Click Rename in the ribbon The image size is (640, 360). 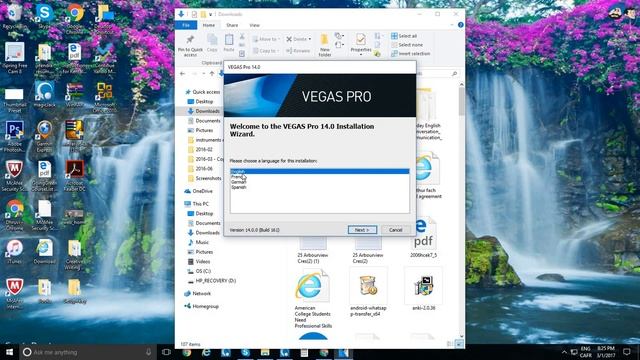click(298, 51)
